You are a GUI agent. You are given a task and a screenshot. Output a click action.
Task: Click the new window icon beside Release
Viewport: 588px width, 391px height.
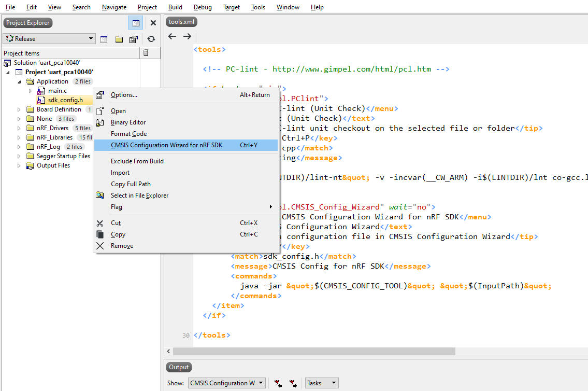[104, 39]
